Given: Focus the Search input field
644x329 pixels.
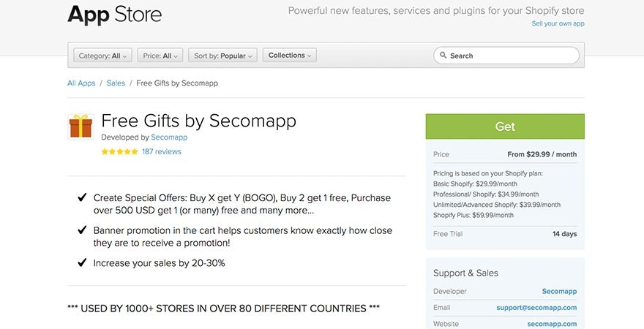Looking at the screenshot, I should [512, 56].
